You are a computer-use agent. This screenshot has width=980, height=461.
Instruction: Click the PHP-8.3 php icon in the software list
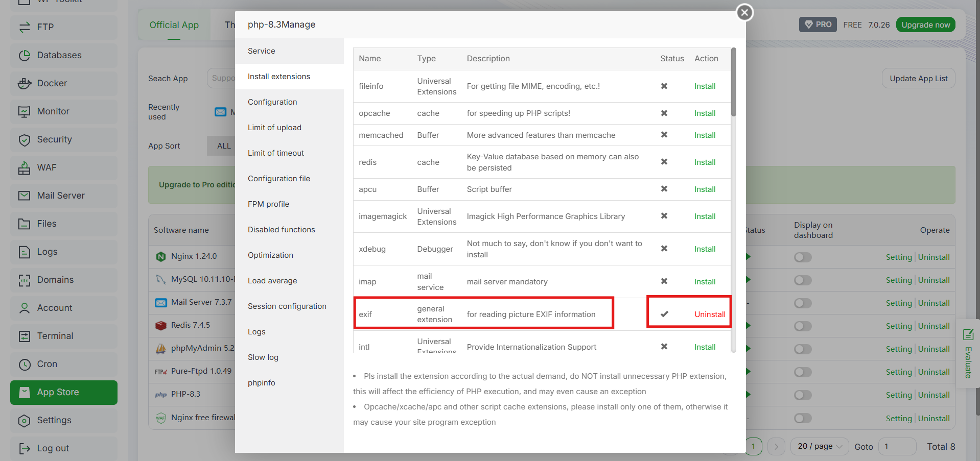tap(161, 395)
